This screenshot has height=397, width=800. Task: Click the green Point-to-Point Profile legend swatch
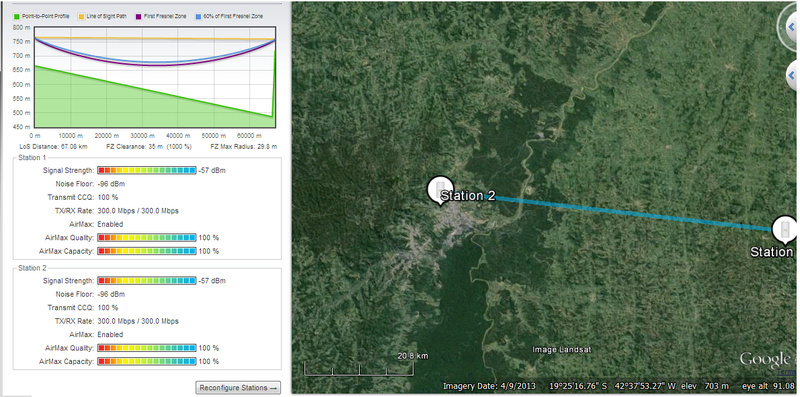coord(17,16)
